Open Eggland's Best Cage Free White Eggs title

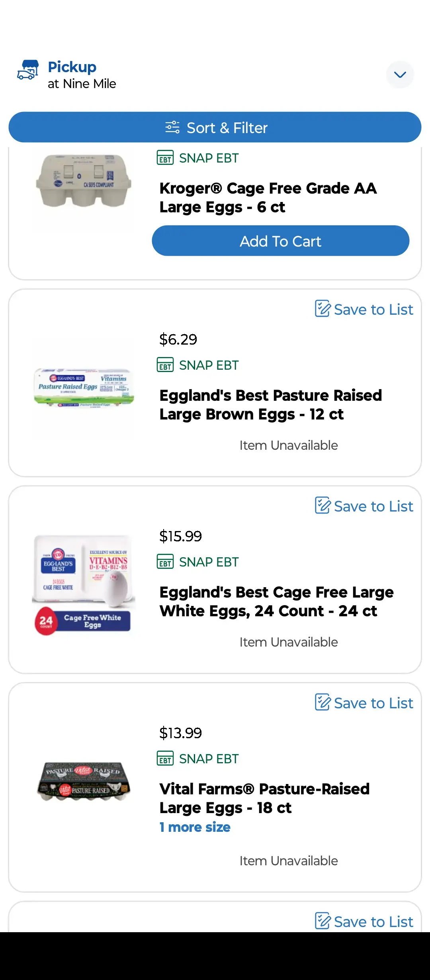pyautogui.click(x=276, y=602)
